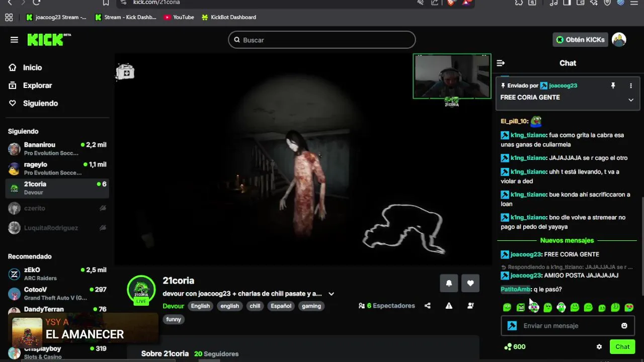Click the streamer webcam overlay
The height and width of the screenshot is (362, 644).
point(452,76)
